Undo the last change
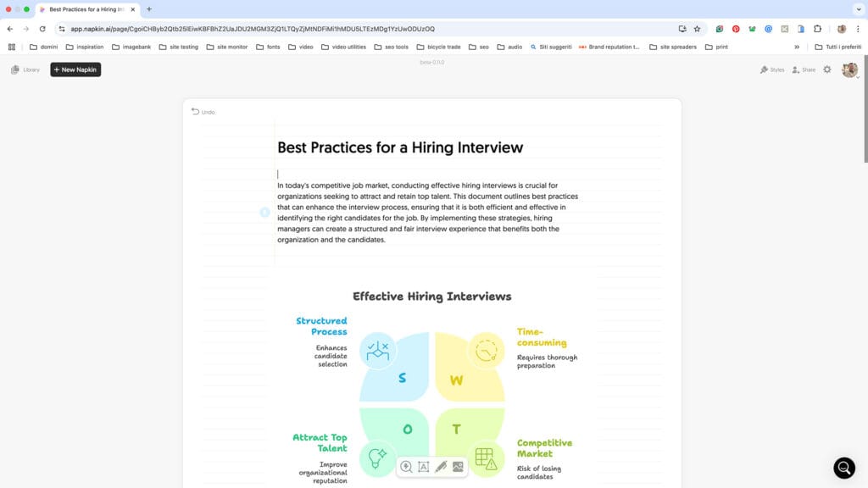 203,112
